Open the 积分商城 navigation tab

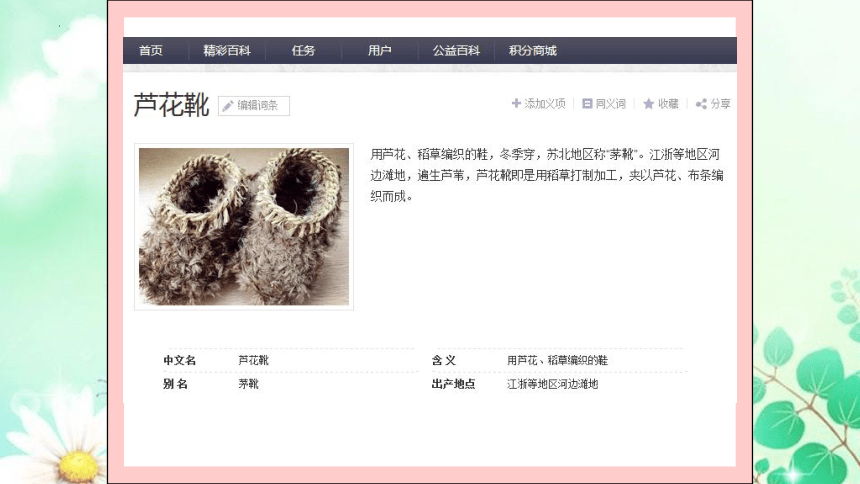pyautogui.click(x=533, y=50)
